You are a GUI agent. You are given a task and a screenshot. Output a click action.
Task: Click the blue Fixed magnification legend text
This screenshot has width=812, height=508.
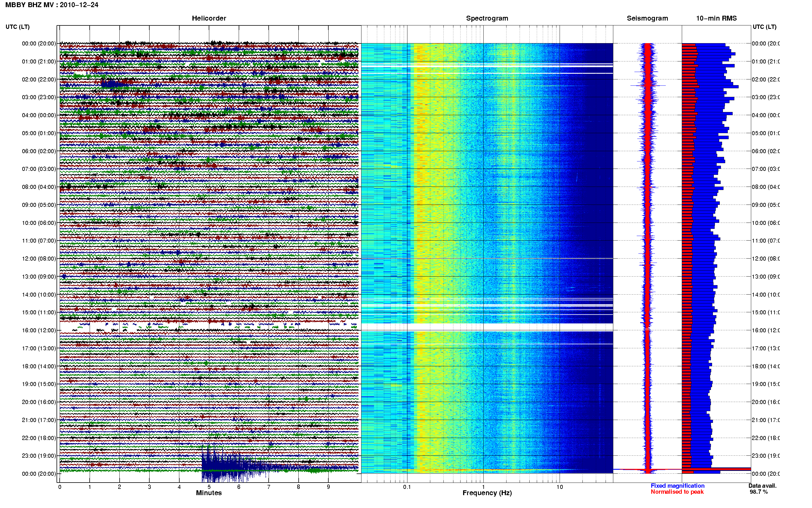point(678,486)
